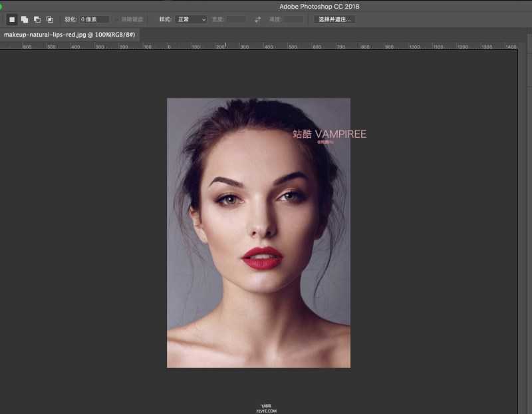Screen dimensions: 532x414
Task: Click the red lips in the portrait
Action: point(262,258)
